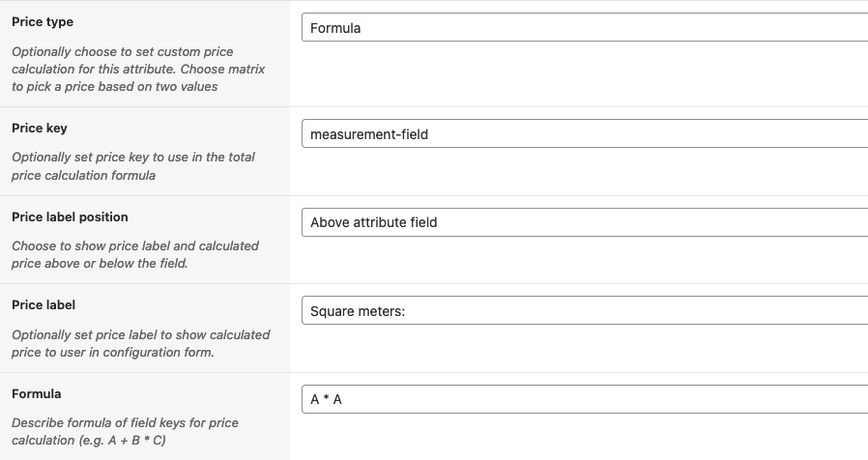Click the bold "Price key" label
Viewport: 868px width, 460px height.
[40, 128]
